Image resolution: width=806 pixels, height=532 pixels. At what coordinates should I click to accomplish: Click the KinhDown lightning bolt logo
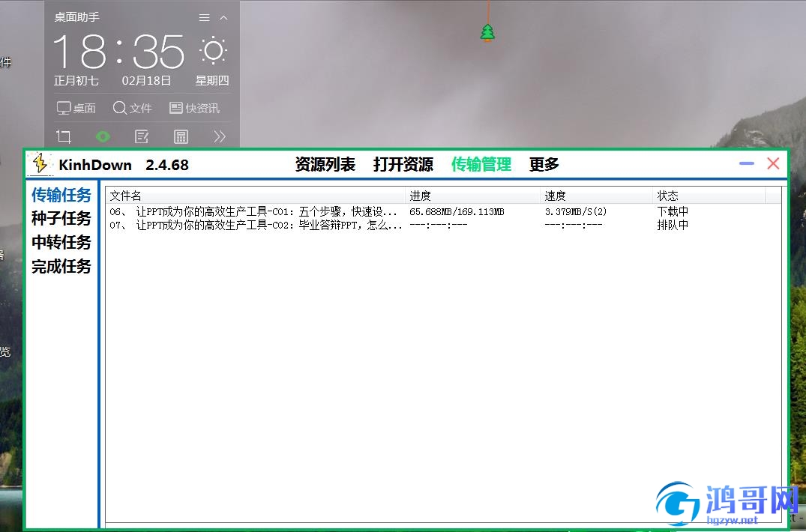(40, 164)
